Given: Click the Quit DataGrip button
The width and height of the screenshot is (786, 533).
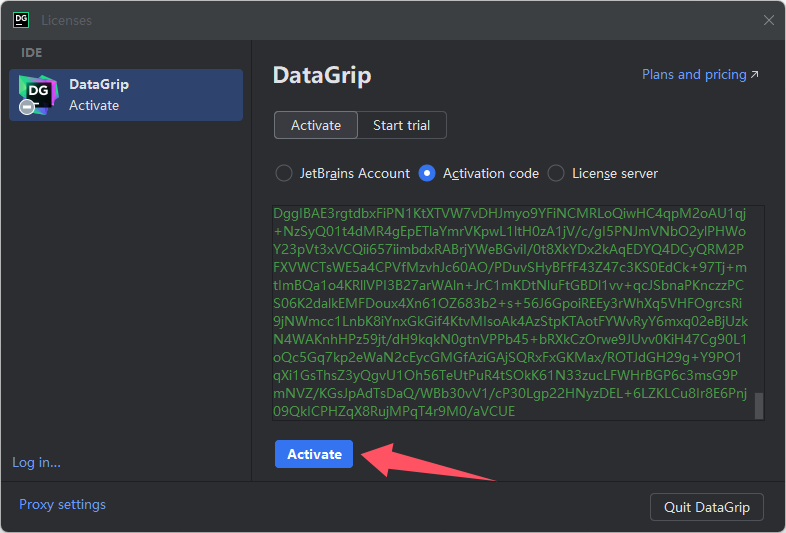Looking at the screenshot, I should pyautogui.click(x=707, y=507).
